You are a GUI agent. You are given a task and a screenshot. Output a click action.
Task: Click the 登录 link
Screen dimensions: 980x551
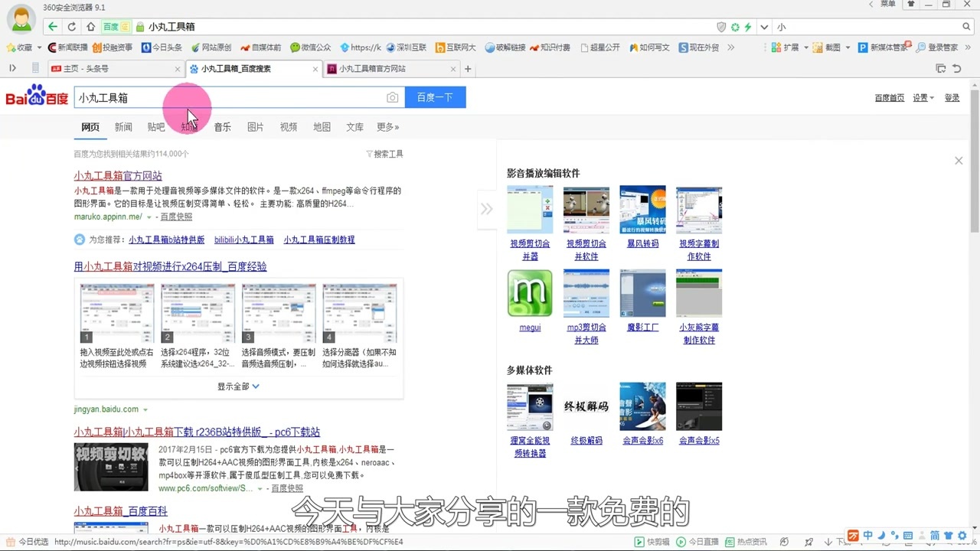(x=952, y=98)
